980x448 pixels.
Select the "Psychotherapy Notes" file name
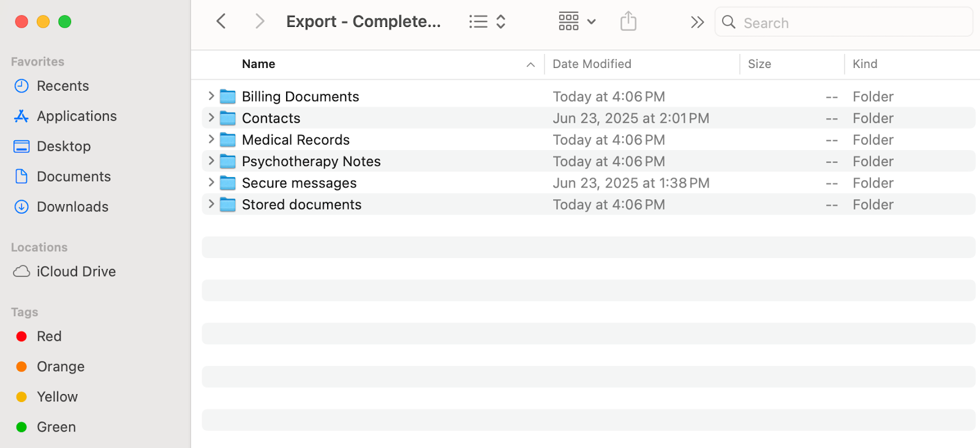pos(311,161)
